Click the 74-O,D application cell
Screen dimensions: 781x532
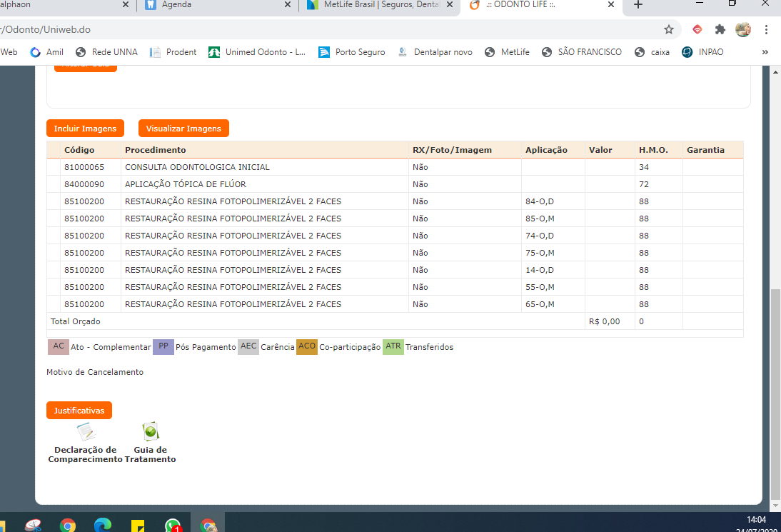pyautogui.click(x=553, y=236)
